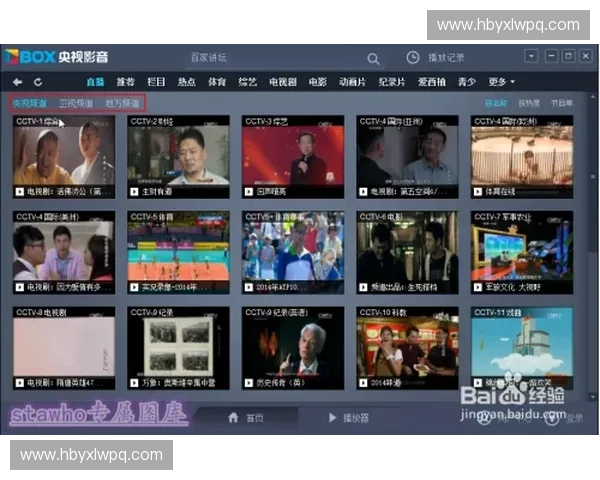Open the 体育 navigation tab
Viewport: 600px width, 480px height.
click(x=216, y=81)
